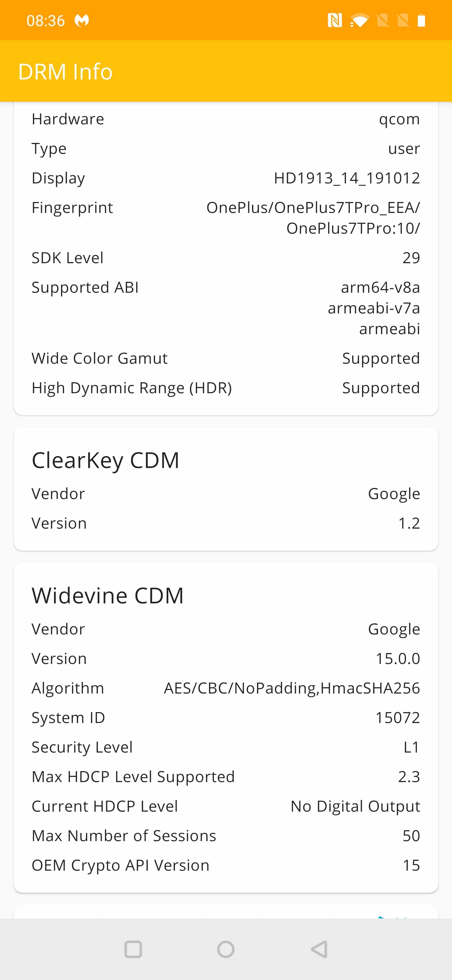Screen dimensions: 452x980
Task: Tap the battery indicator icon
Action: click(x=421, y=20)
